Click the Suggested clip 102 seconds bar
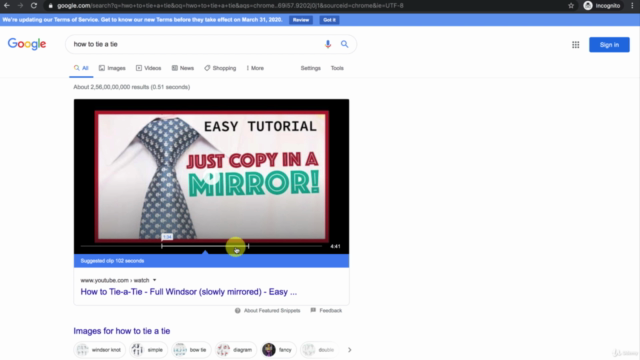Viewport: 640px width, 360px height. click(x=211, y=261)
